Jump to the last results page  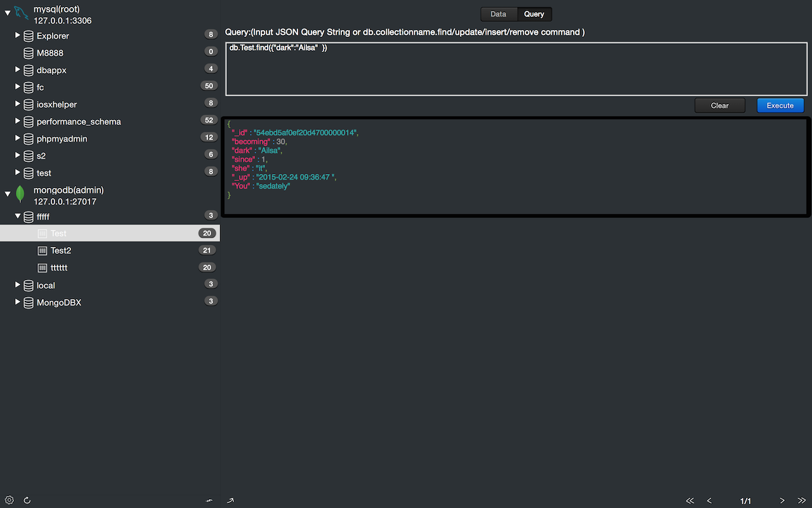click(x=801, y=500)
